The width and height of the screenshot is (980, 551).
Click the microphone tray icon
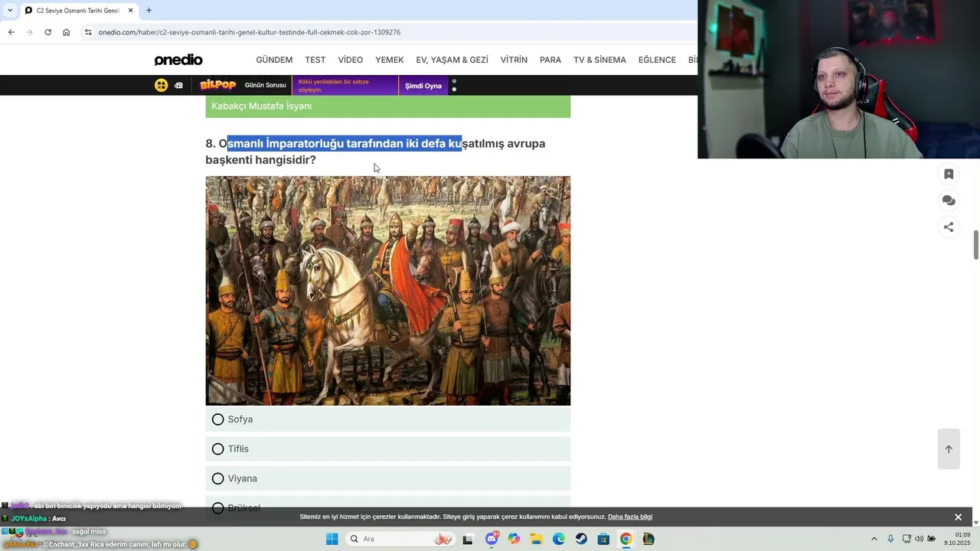click(890, 539)
